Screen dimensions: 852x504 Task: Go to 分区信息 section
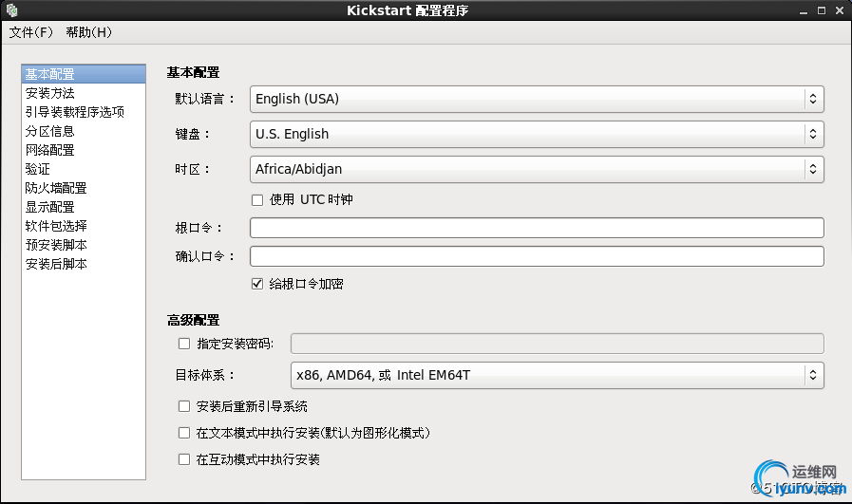pyautogui.click(x=84, y=131)
